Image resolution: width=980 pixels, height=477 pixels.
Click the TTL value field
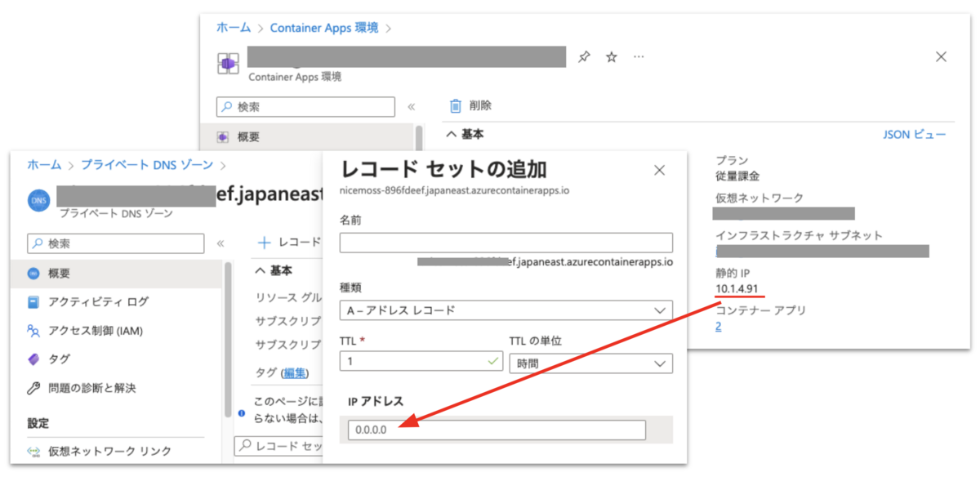[x=421, y=362]
